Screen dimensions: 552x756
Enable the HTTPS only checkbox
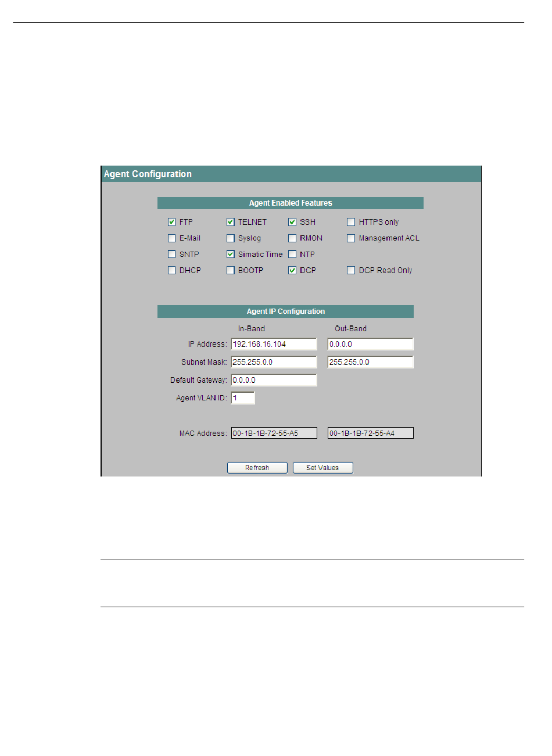point(351,222)
